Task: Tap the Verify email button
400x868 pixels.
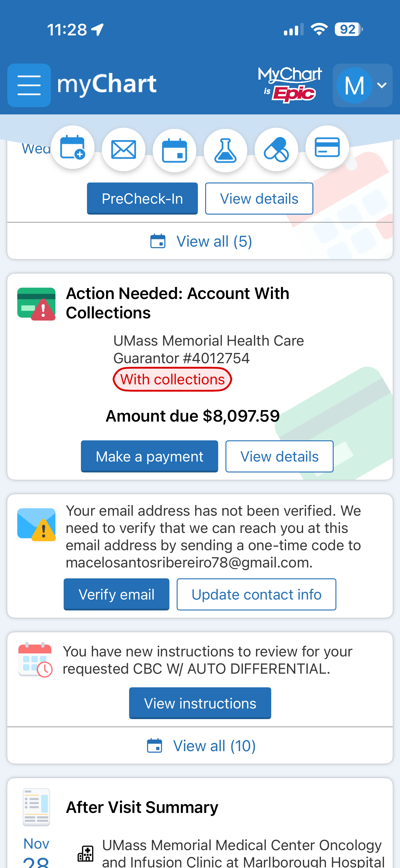Action: pyautogui.click(x=116, y=594)
